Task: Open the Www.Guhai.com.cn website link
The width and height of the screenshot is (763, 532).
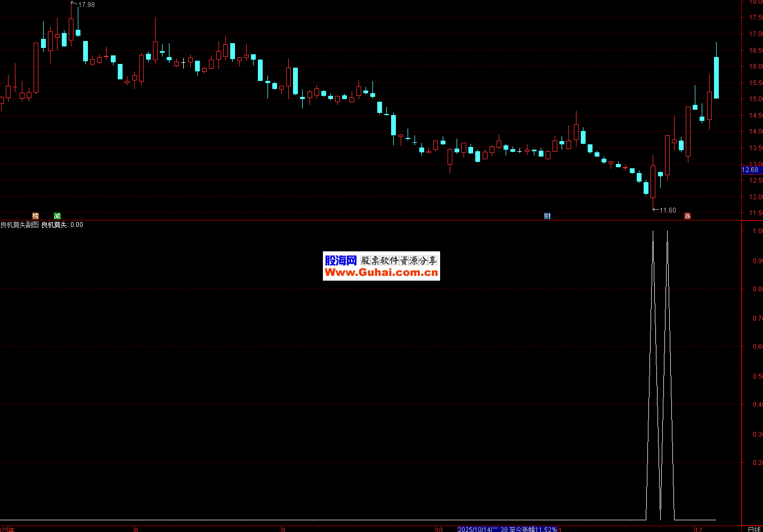Action: [x=381, y=273]
